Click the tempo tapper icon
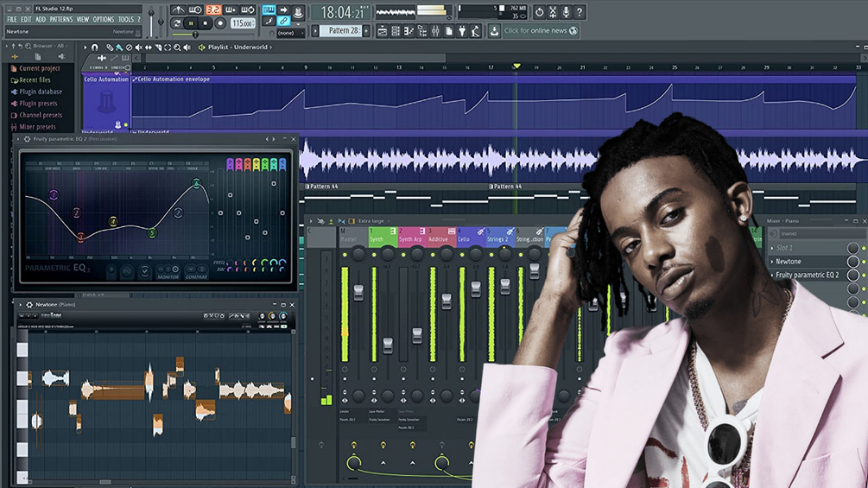The width and height of the screenshot is (868, 488). 475,31
